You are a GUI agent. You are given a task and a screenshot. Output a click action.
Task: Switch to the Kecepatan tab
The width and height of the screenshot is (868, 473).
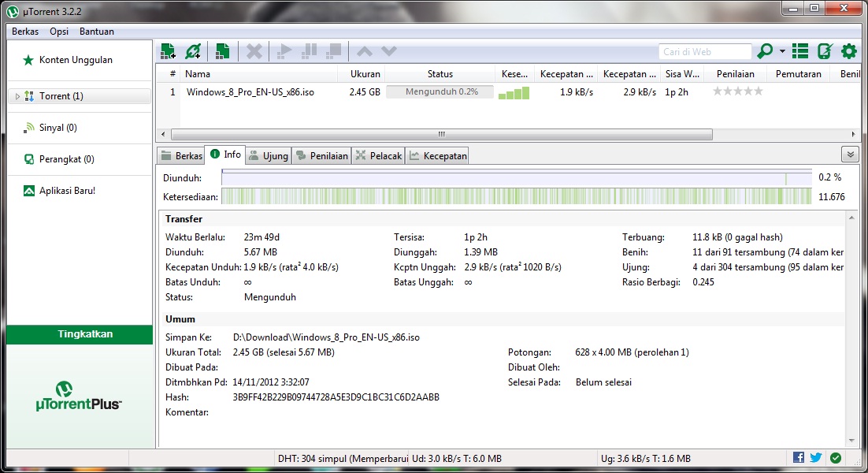click(x=438, y=155)
